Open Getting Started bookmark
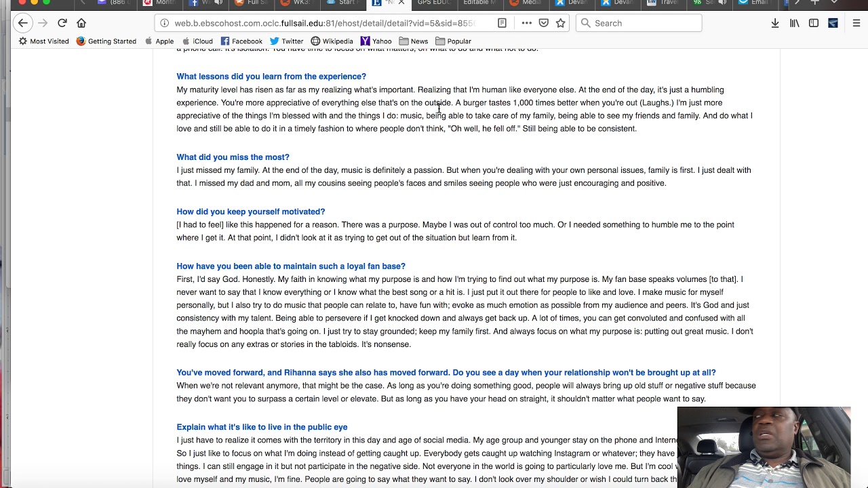 tap(106, 41)
